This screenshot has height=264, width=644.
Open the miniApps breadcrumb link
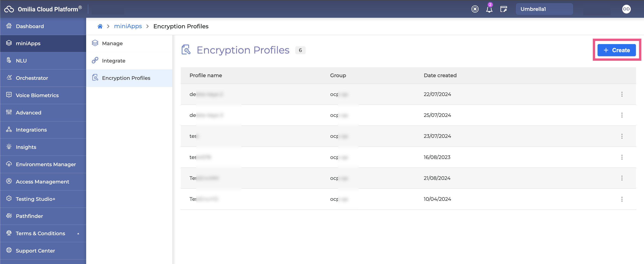point(128,26)
